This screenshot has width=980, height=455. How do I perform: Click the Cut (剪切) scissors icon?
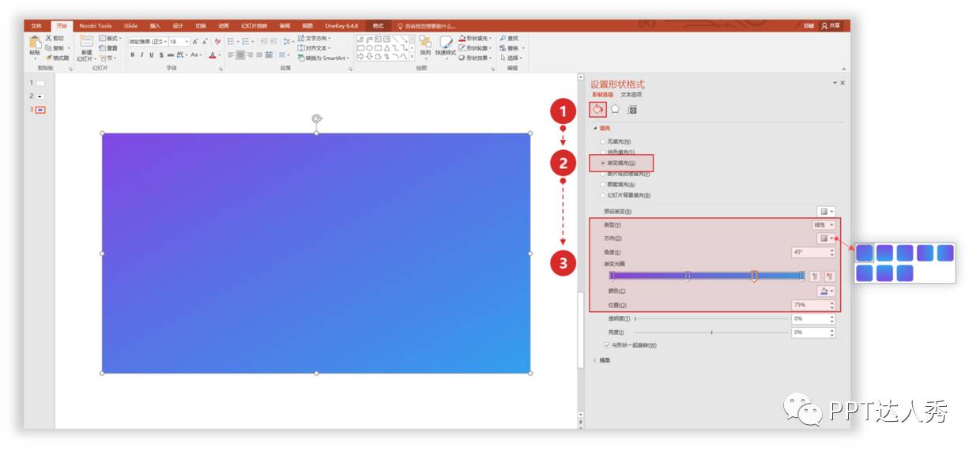click(x=49, y=39)
